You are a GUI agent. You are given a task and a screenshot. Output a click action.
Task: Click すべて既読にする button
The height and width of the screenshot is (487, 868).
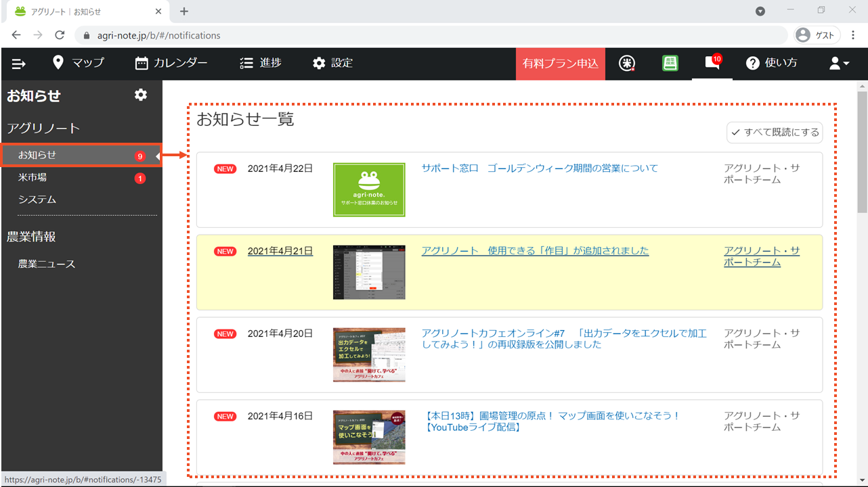tap(775, 133)
